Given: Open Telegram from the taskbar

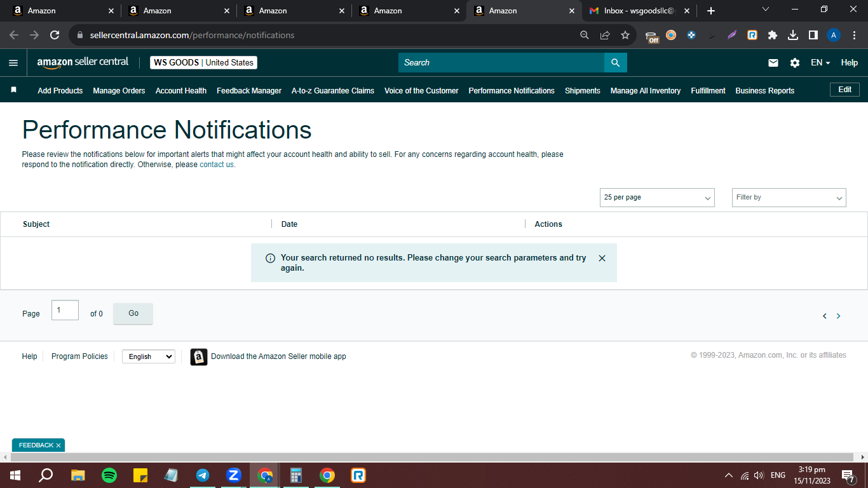Looking at the screenshot, I should pyautogui.click(x=203, y=475).
